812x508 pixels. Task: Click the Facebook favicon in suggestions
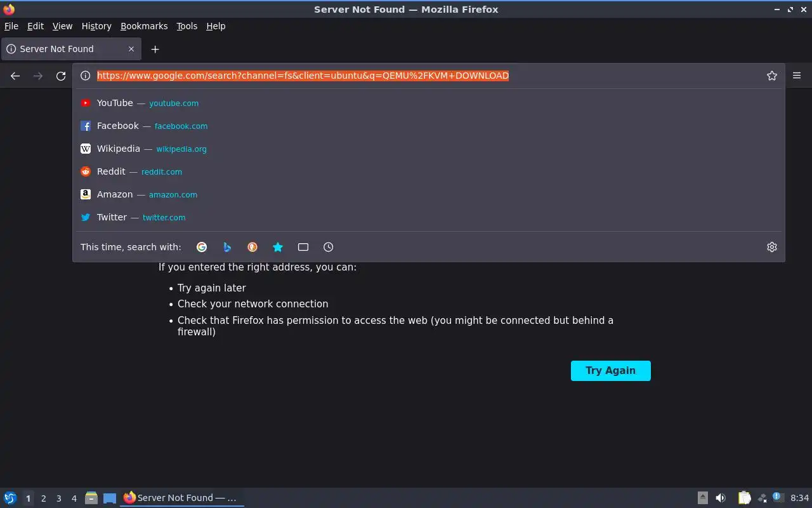pyautogui.click(x=86, y=126)
